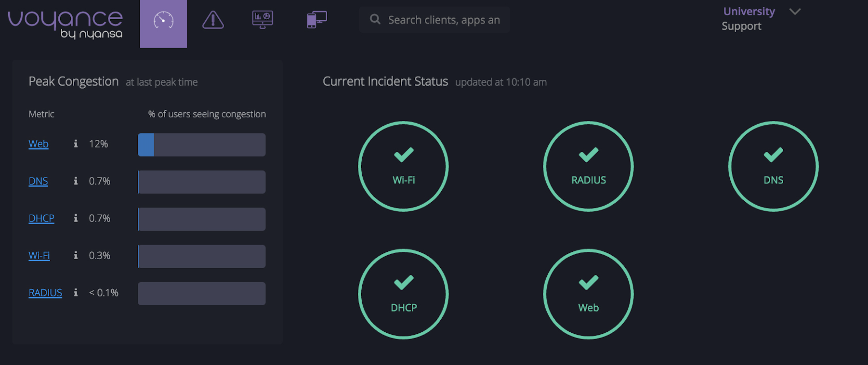Click the search magnifier icon
This screenshot has height=365, width=868.
tap(375, 20)
